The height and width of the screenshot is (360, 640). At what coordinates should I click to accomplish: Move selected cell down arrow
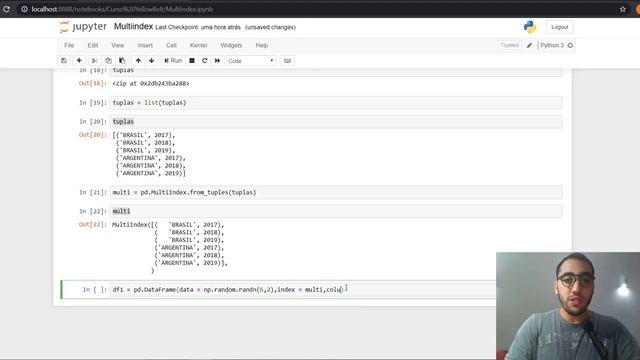pos(151,61)
